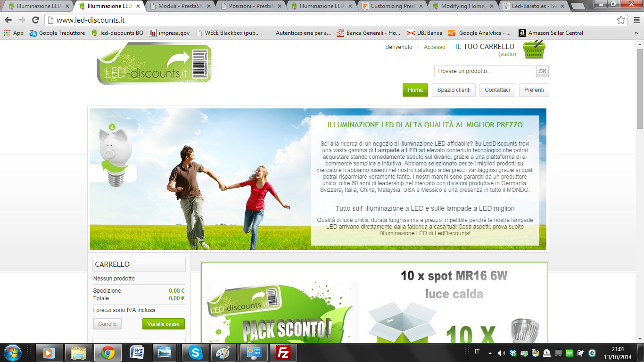This screenshot has width=644, height=362.
Task: Close the Moduli - PrestaShop tab
Action: 208,7
